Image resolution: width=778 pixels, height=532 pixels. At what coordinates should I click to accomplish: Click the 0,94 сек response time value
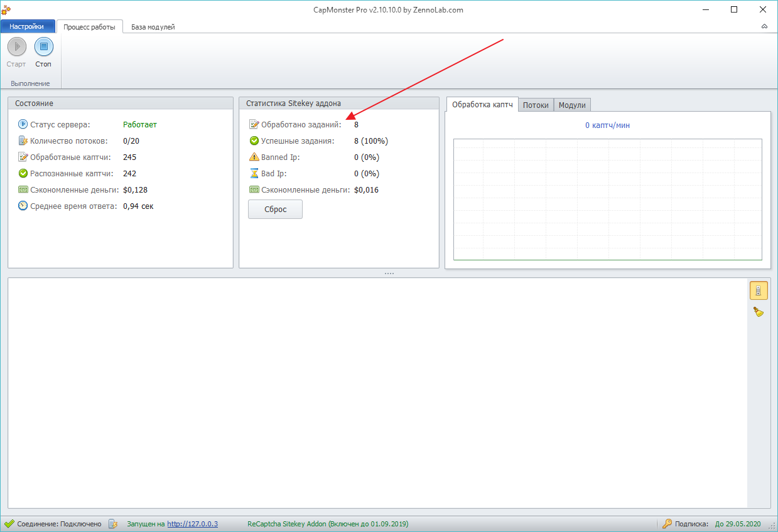pyautogui.click(x=138, y=206)
